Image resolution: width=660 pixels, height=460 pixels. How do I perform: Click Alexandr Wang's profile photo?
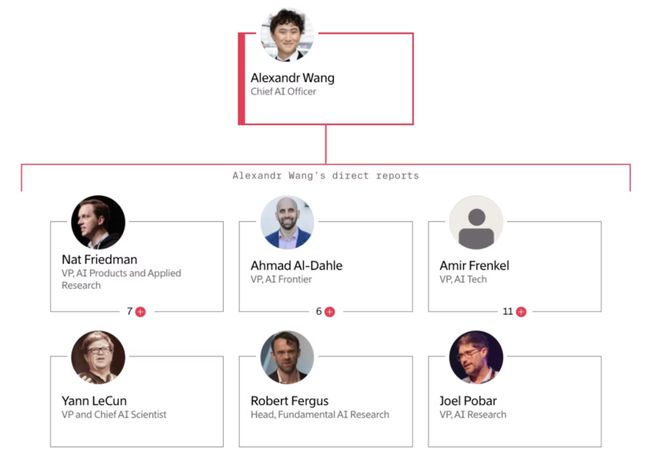pos(288,35)
